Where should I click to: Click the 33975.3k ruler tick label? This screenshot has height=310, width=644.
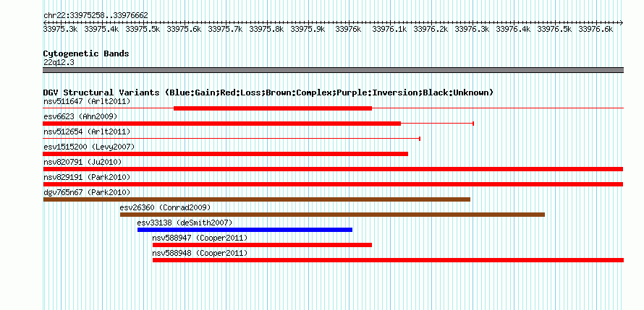(x=60, y=29)
